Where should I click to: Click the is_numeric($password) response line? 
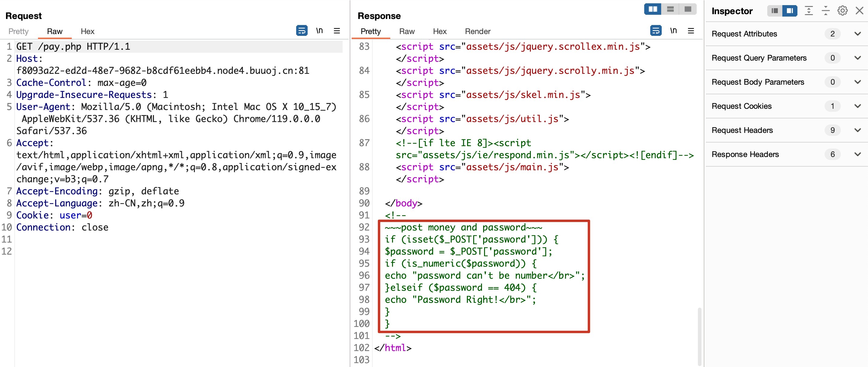461,263
